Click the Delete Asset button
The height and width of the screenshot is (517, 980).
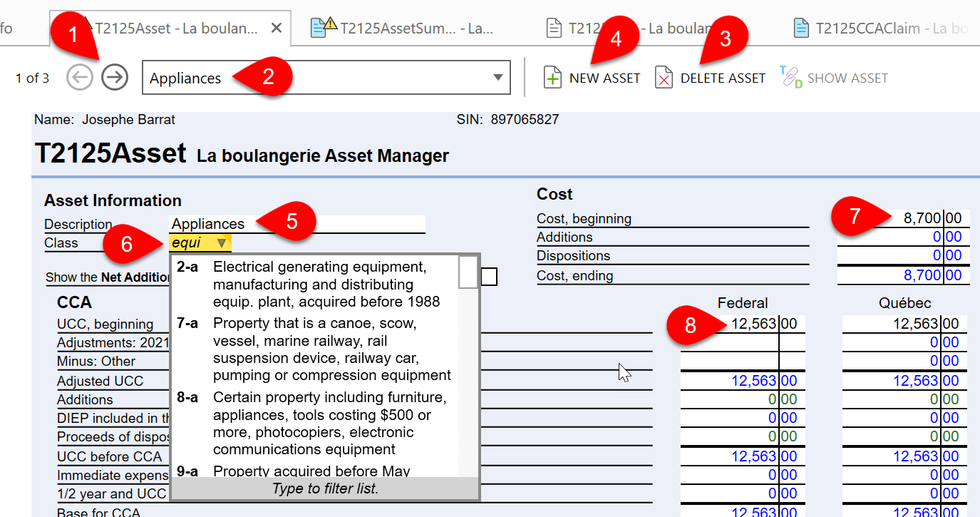click(x=710, y=78)
